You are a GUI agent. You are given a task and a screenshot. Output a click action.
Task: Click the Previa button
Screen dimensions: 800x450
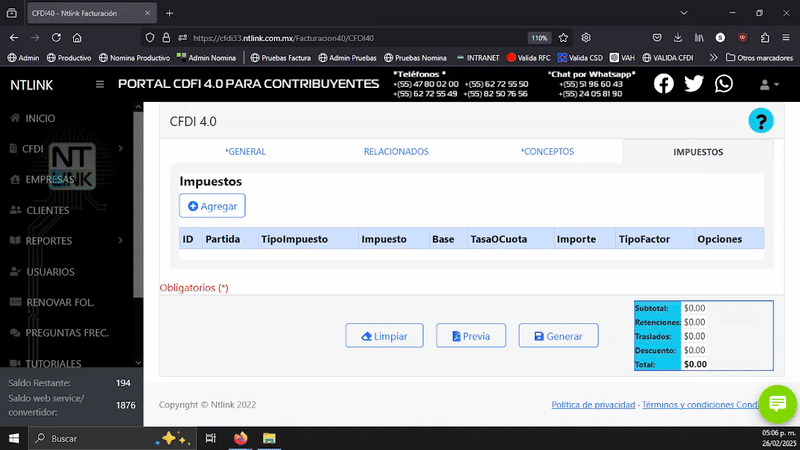click(471, 336)
